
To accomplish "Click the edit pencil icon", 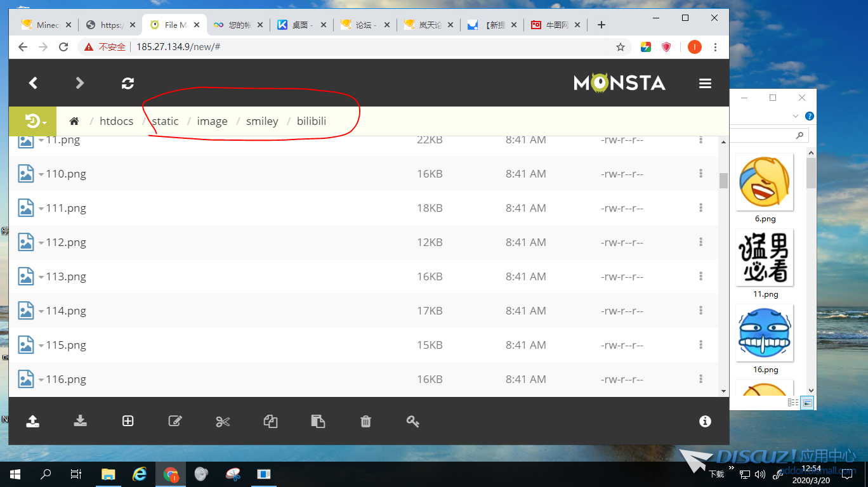I will pyautogui.click(x=175, y=421).
